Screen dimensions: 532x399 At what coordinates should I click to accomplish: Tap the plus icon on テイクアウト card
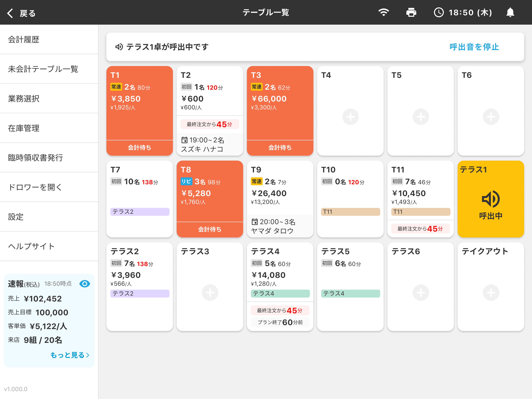[x=491, y=292]
